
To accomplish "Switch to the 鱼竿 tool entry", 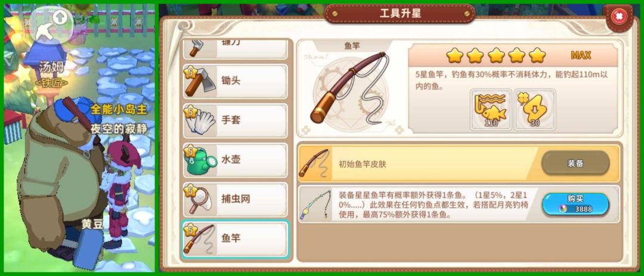I will (235, 239).
